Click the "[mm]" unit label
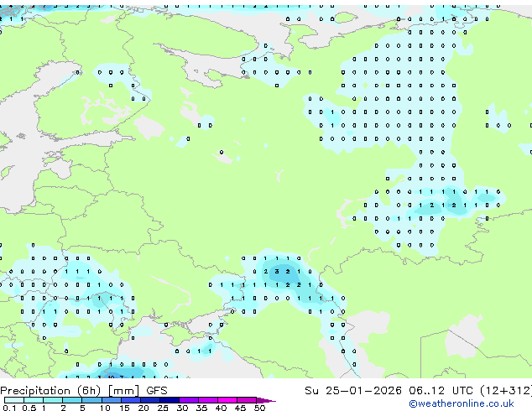 point(123,391)
